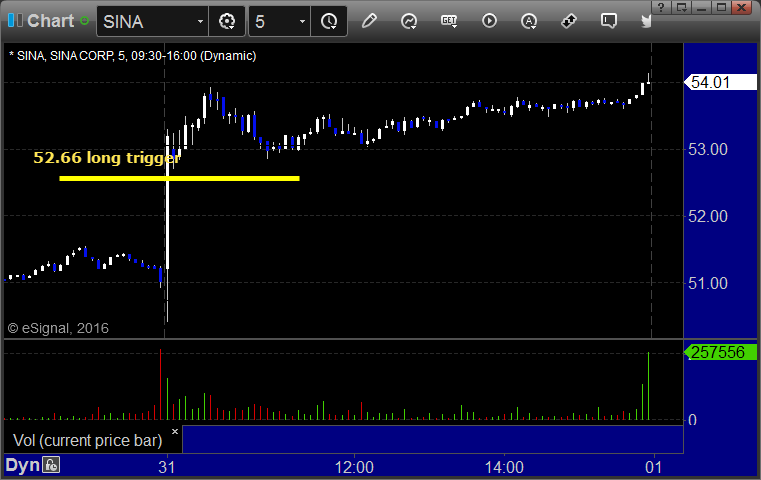Click the trade ticket arrows icon
Viewport: 761px width, 480px height.
(x=569, y=21)
